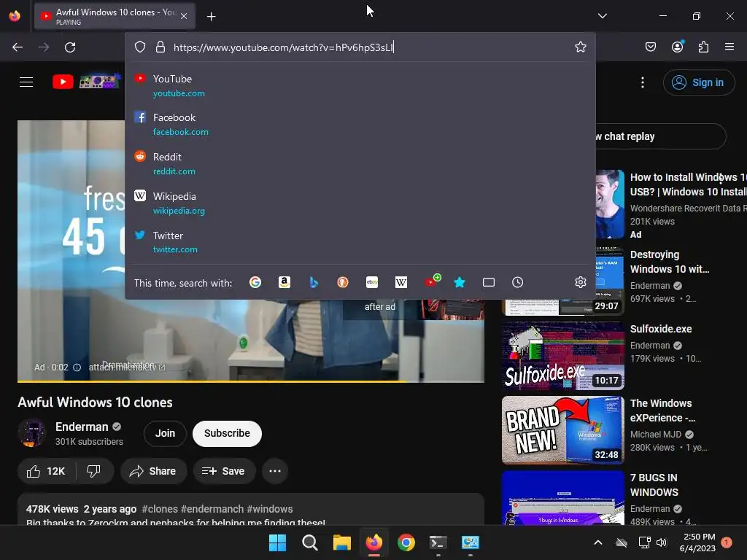Open the extensions puzzle icon
The width and height of the screenshot is (747, 560).
[x=703, y=47]
